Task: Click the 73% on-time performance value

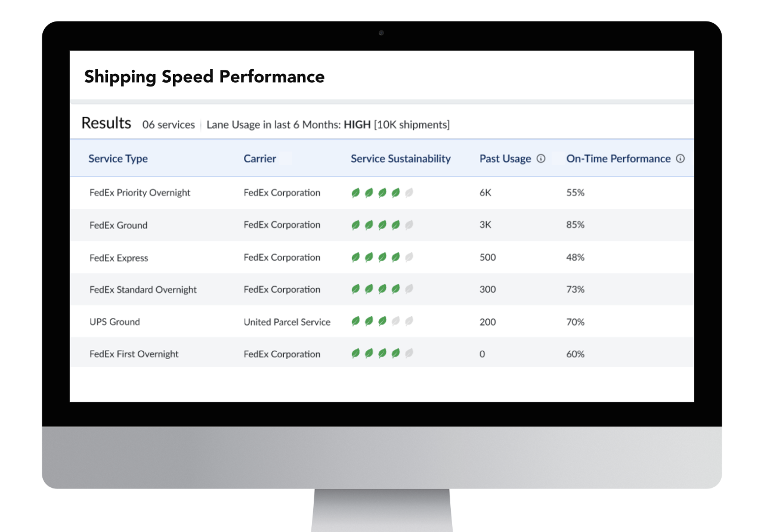Action: point(576,289)
